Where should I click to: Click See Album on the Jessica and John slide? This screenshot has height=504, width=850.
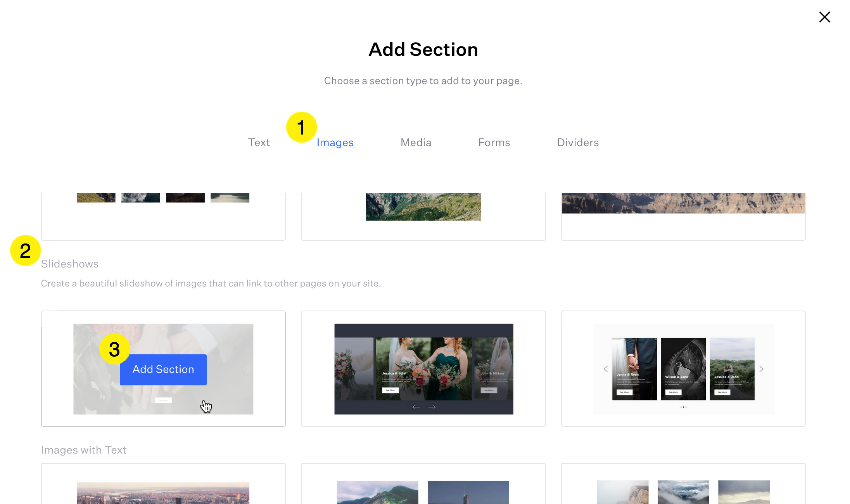click(x=390, y=390)
